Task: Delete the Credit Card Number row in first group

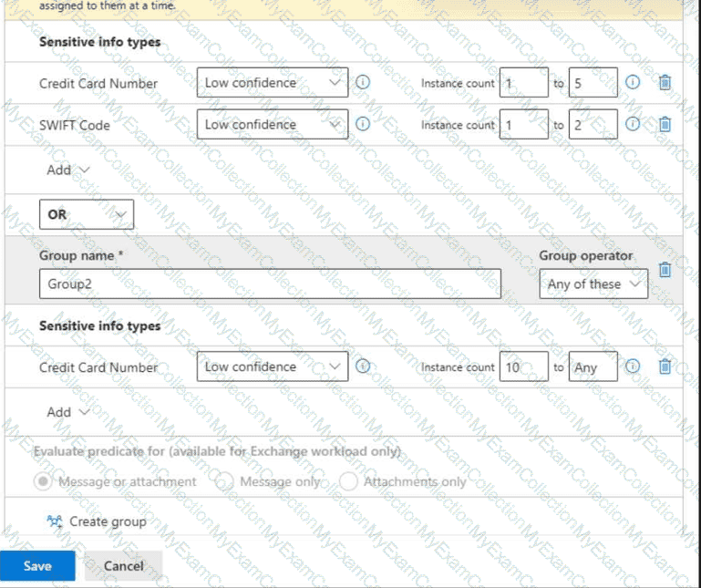Action: pyautogui.click(x=665, y=83)
